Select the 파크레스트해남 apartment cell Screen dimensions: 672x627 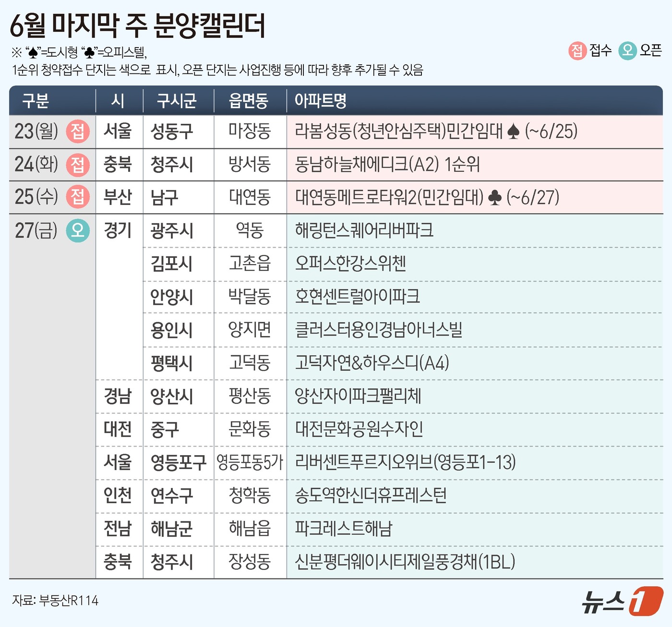(344, 529)
